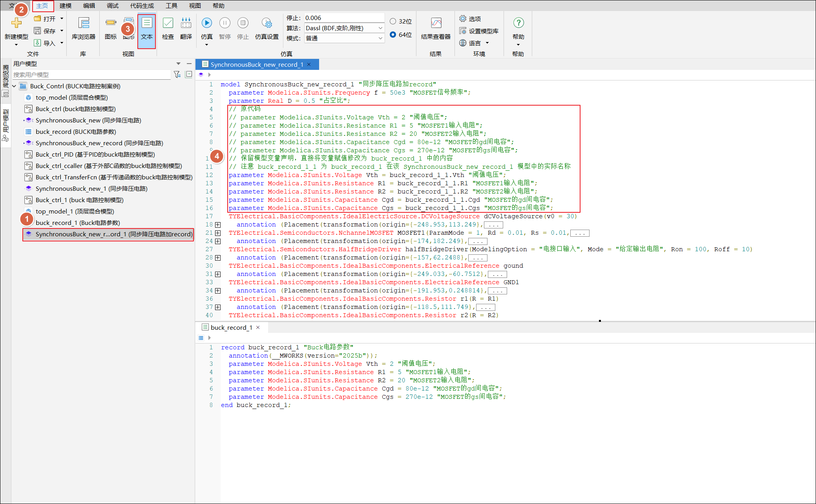
Task: Expand the folded annotation on line 18
Action: pyautogui.click(x=218, y=225)
